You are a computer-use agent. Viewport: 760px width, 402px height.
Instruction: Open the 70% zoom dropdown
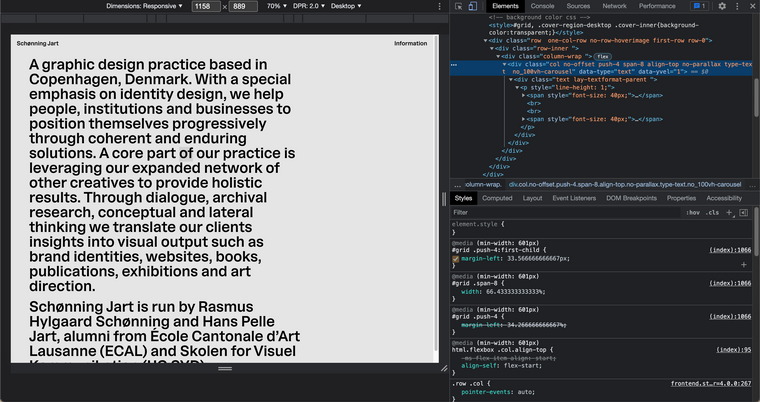[x=275, y=6]
